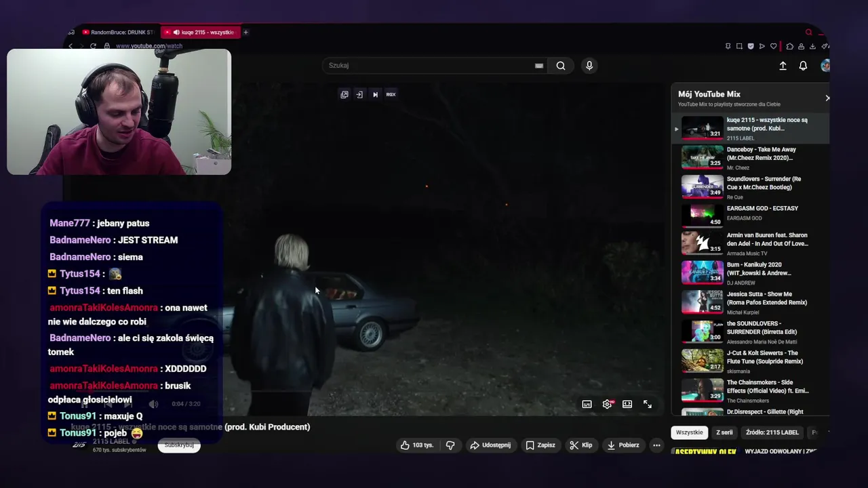Image resolution: width=868 pixels, height=488 pixels.
Task: Select The Chainsmokers - Side Effects video
Action: [751, 390]
